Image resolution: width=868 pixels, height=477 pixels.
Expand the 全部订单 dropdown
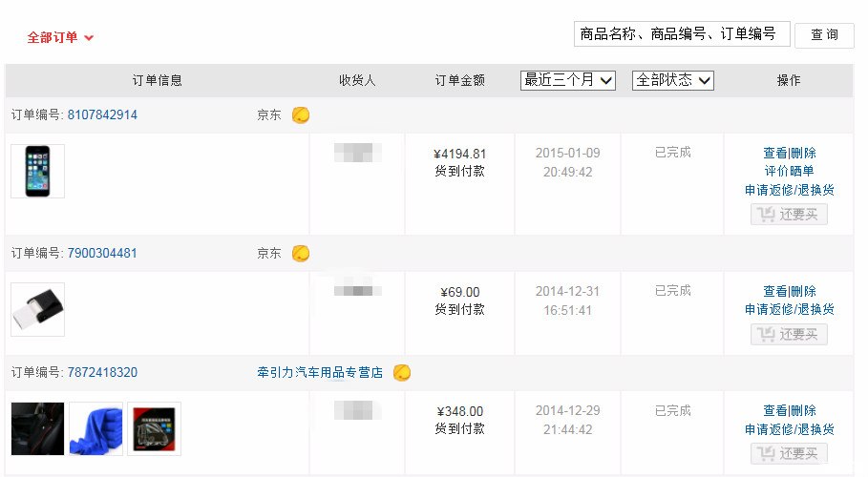(x=61, y=38)
